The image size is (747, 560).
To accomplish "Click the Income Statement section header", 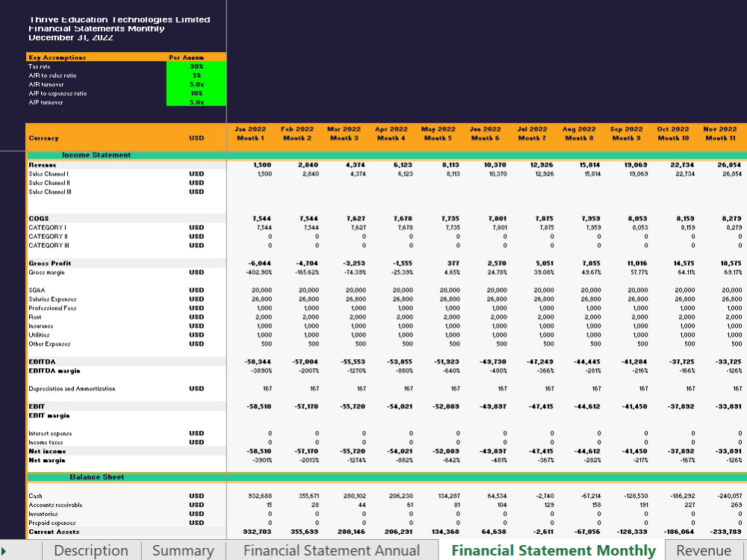I will 96,155.
